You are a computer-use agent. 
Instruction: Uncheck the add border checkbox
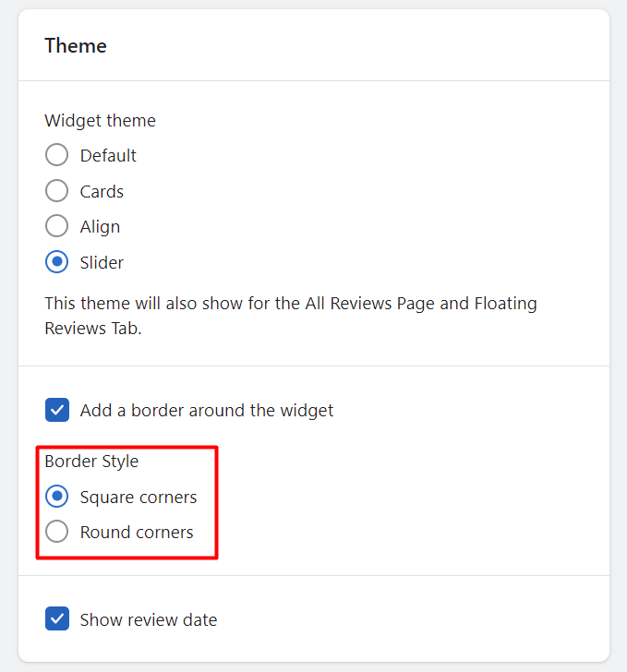(57, 410)
